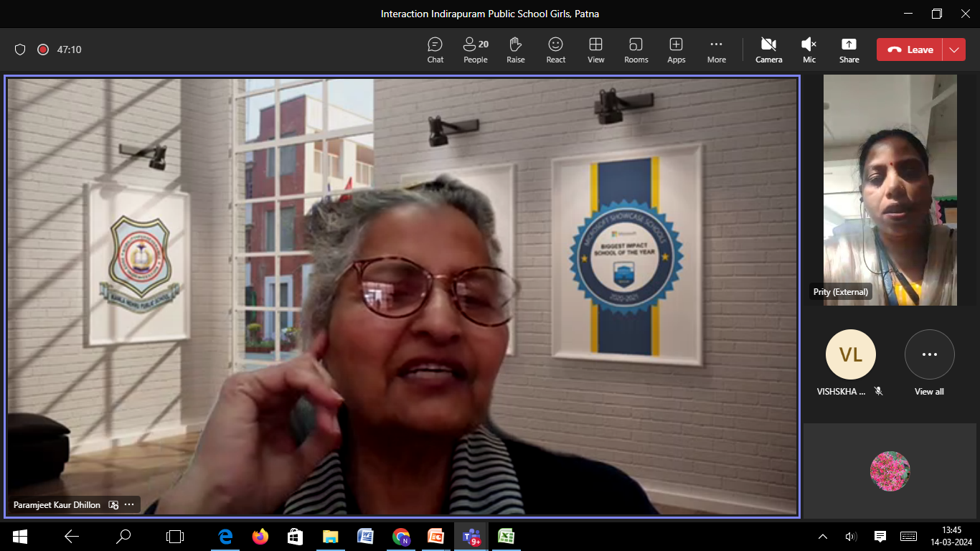Viewport: 980px width, 551px height.
Task: Click View all participants
Action: 930,364
